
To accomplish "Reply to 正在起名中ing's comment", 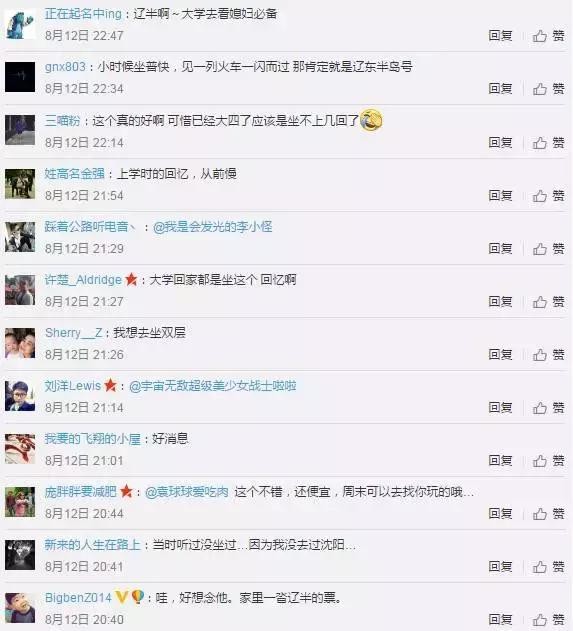I will (x=500, y=35).
